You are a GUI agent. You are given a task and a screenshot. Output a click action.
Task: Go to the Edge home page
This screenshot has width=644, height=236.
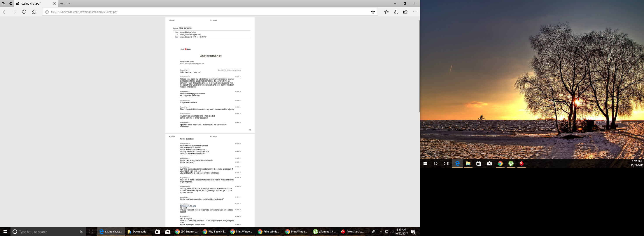(33, 12)
